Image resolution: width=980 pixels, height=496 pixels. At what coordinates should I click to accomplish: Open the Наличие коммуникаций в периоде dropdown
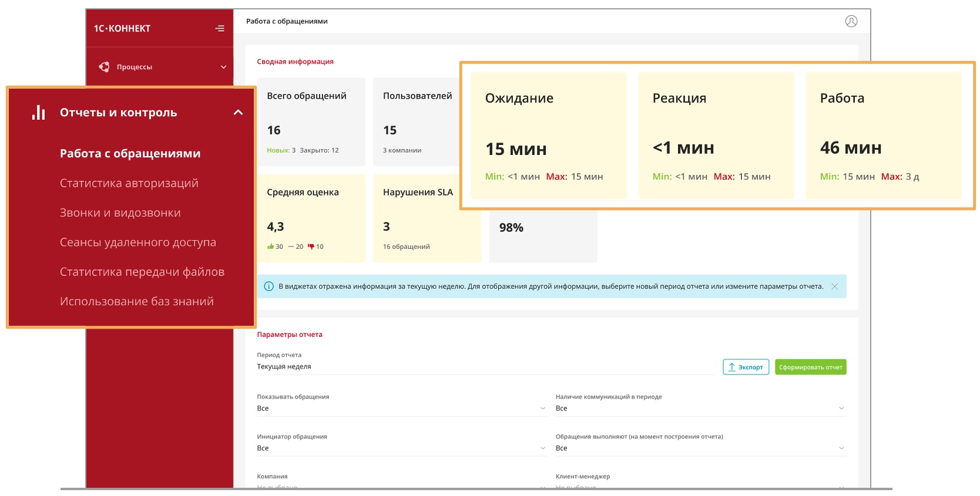700,409
